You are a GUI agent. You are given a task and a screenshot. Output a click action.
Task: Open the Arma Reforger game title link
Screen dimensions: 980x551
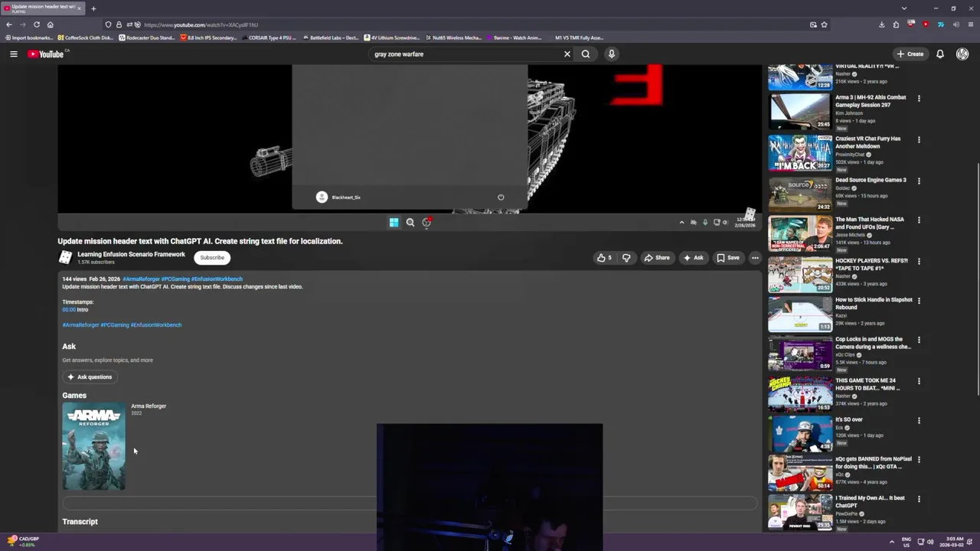[149, 406]
